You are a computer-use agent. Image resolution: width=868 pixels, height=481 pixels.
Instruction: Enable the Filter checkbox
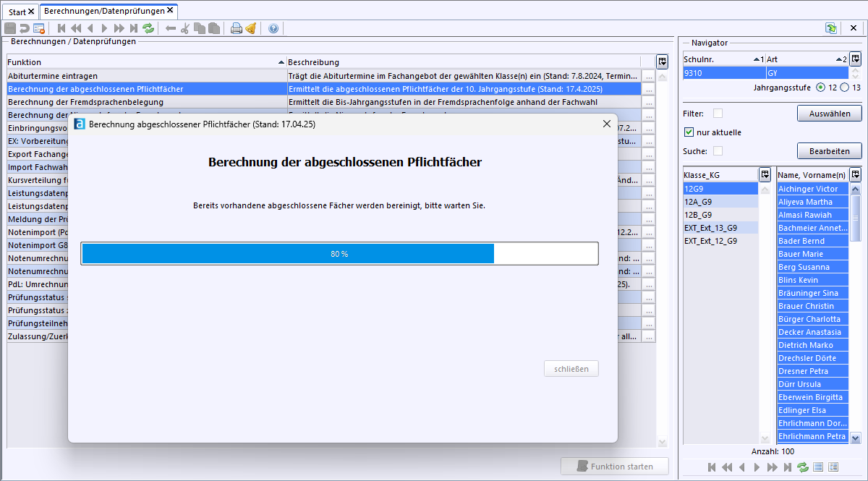point(718,114)
